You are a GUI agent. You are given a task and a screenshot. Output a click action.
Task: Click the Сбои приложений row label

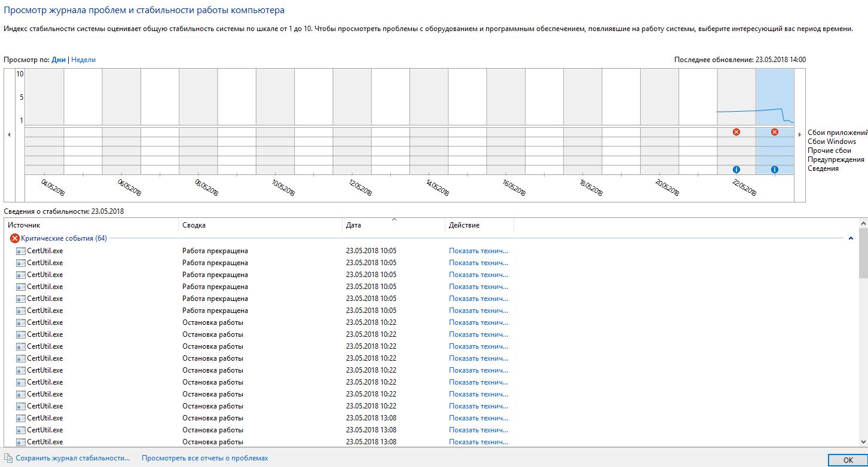837,133
